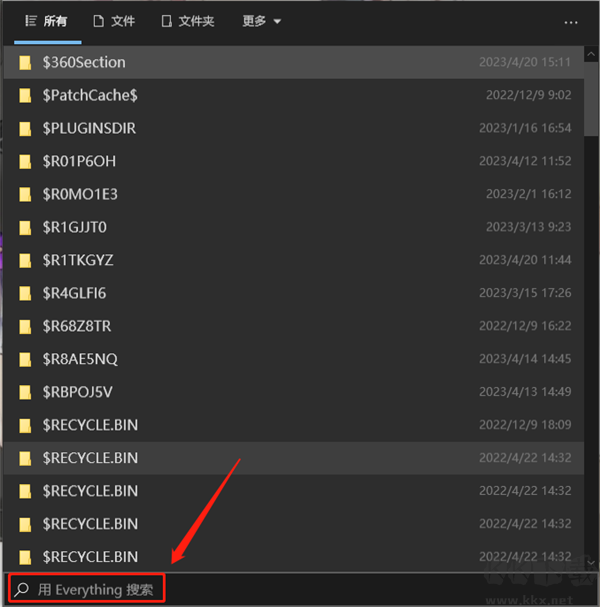Select $RECYCLE.BIN dated 2022/12/9 18:09

[x=294, y=425]
